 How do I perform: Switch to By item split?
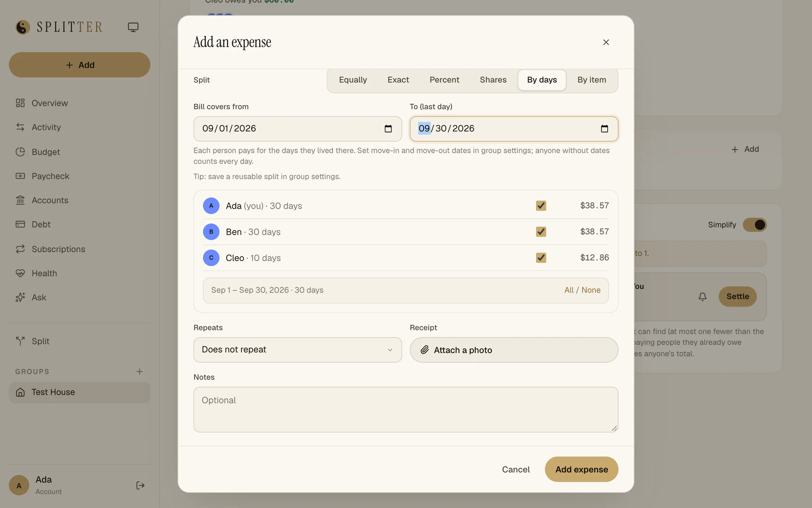(x=592, y=80)
